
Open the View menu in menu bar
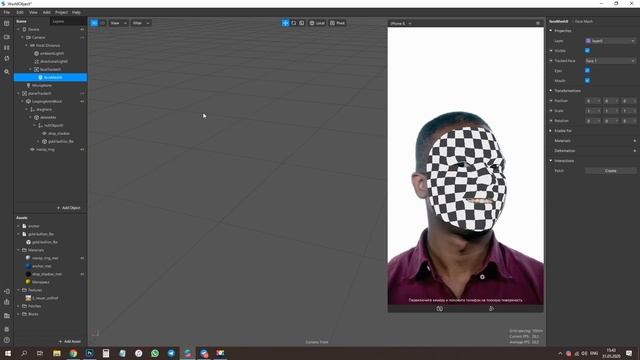[x=33, y=12]
